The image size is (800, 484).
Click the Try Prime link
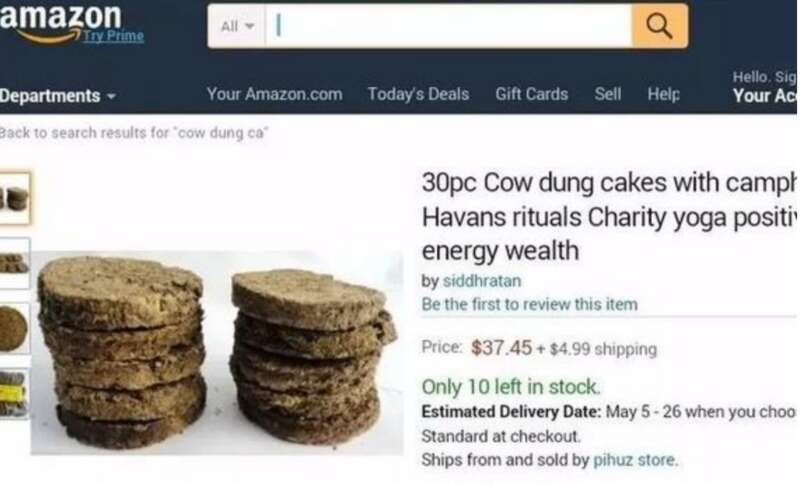[113, 36]
